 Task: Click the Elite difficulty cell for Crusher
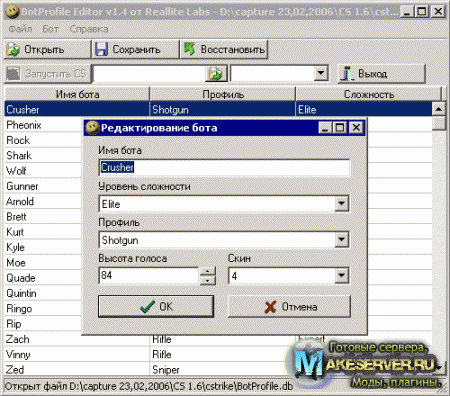(x=363, y=109)
